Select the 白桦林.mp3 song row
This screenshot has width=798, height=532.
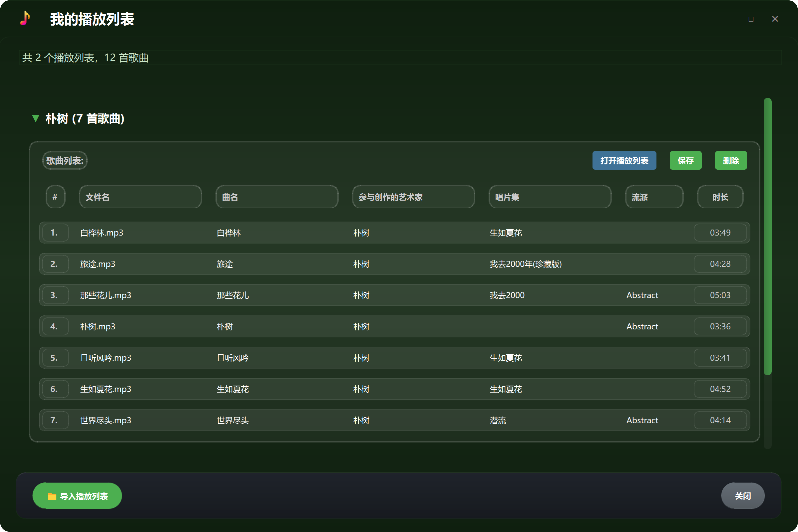(x=102, y=233)
